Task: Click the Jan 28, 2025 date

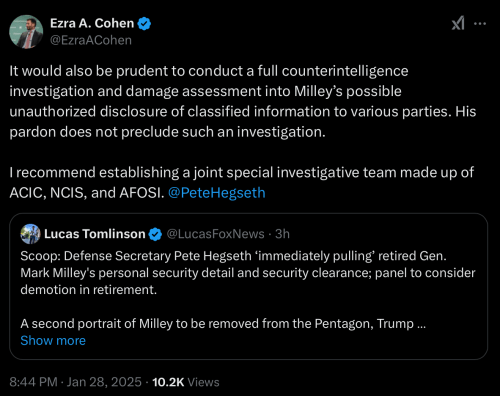Action: point(104,382)
